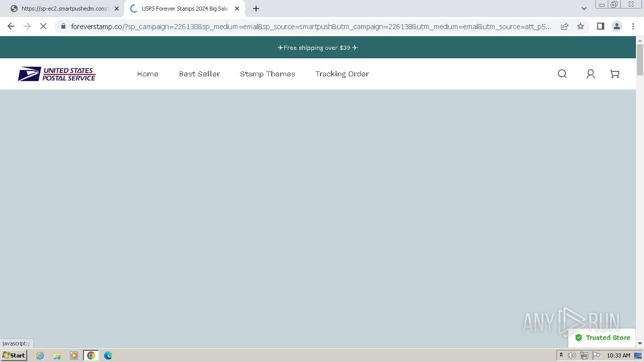Open the Best Seller menu item
Viewport: 644px width, 362px height.
point(199,74)
